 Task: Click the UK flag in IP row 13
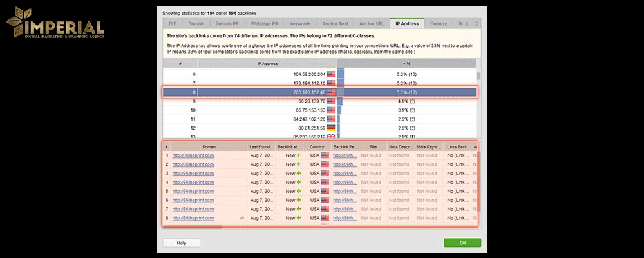coord(332,136)
